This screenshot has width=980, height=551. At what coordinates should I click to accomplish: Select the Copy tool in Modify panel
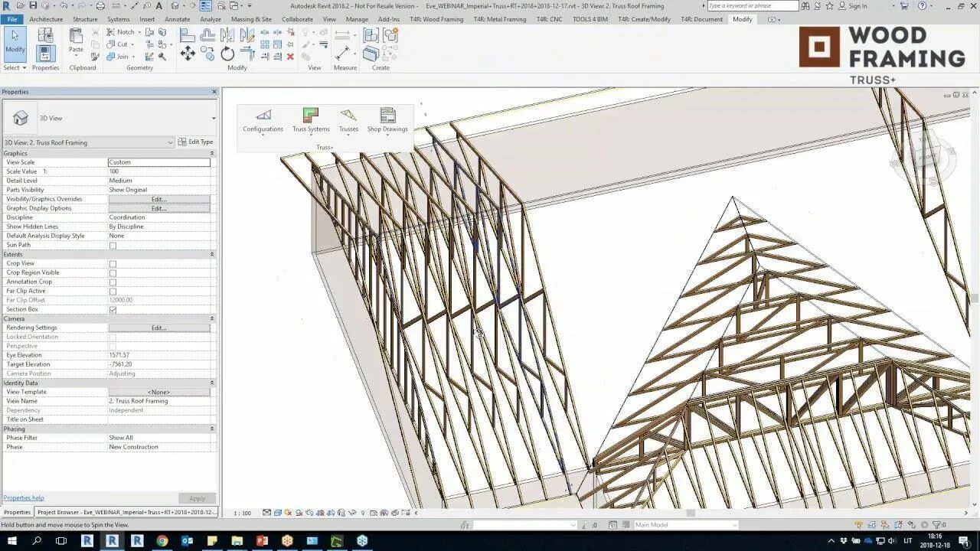[x=207, y=54]
